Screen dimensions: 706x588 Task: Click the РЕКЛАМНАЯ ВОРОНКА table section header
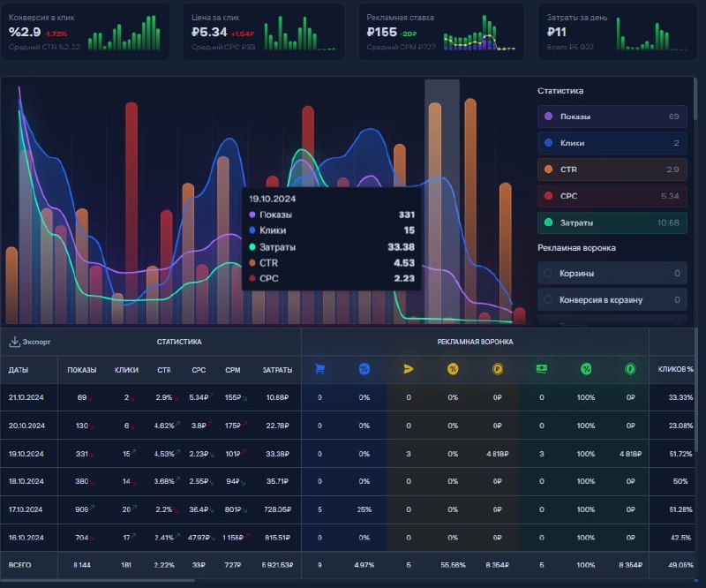coord(475,342)
